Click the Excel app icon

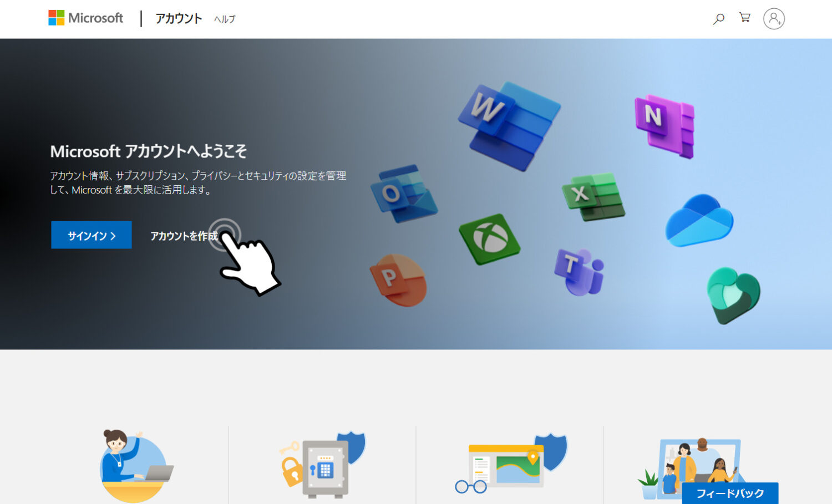pyautogui.click(x=593, y=197)
